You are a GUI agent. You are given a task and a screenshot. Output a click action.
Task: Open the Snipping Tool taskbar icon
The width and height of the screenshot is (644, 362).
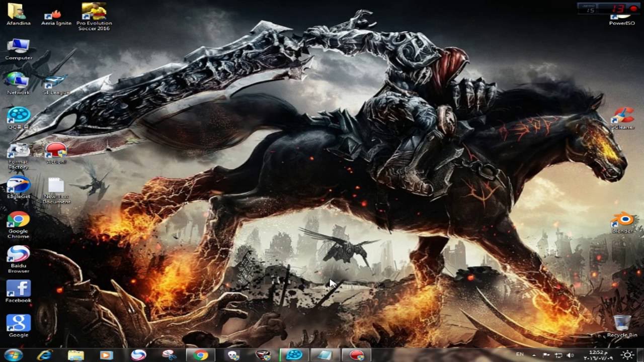[170, 355]
